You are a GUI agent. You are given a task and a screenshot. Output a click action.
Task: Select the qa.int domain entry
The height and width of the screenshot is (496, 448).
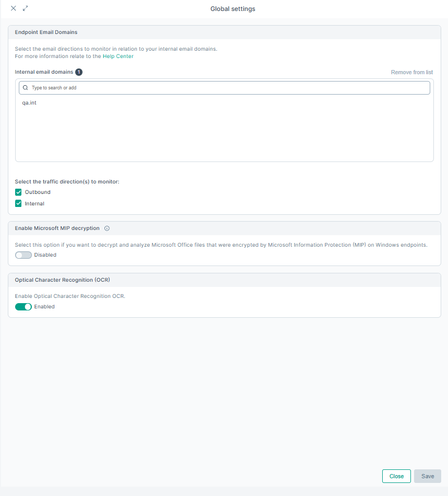click(x=29, y=103)
